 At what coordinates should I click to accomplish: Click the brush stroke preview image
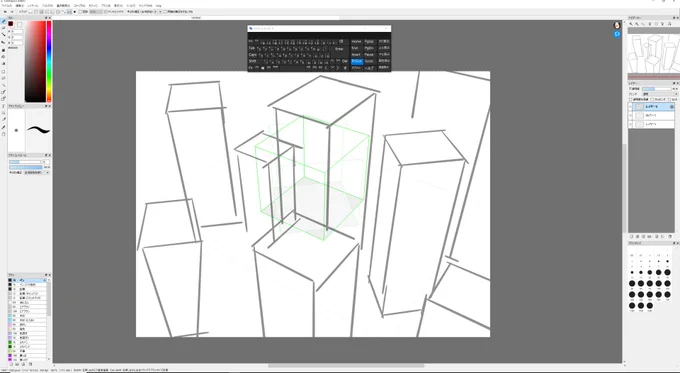[39, 130]
